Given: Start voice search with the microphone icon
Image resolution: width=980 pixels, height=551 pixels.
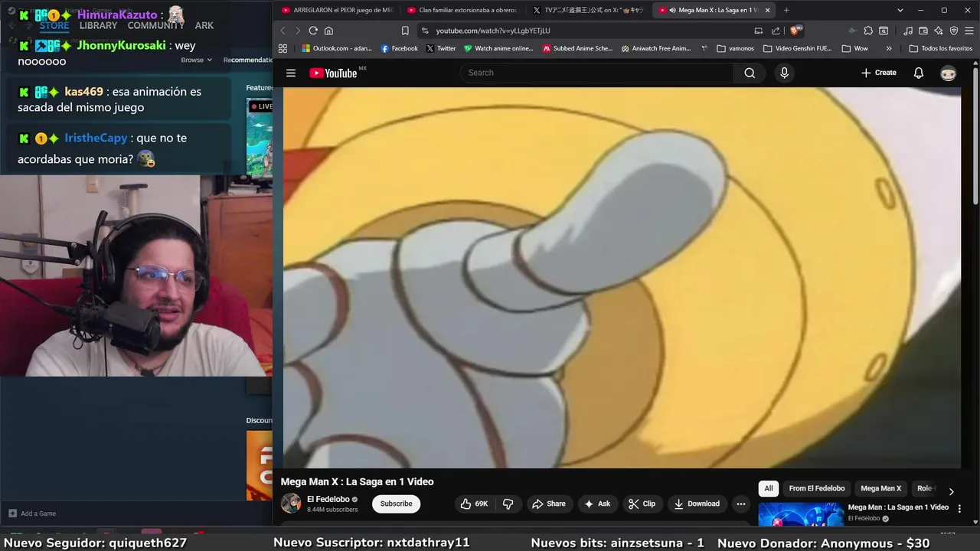Looking at the screenshot, I should click(x=783, y=73).
